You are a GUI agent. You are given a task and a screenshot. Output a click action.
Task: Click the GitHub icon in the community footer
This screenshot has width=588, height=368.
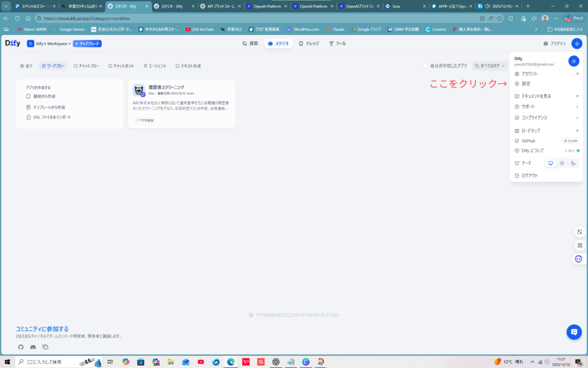click(21, 347)
